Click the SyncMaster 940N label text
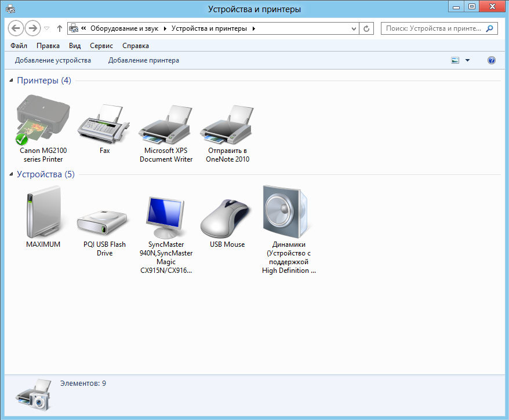509x420 pixels. 166,257
